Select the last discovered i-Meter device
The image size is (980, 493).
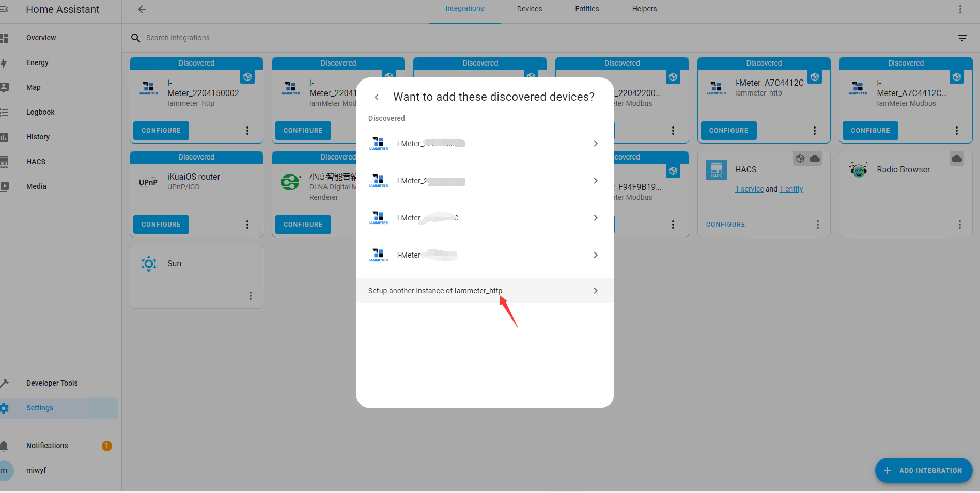484,255
